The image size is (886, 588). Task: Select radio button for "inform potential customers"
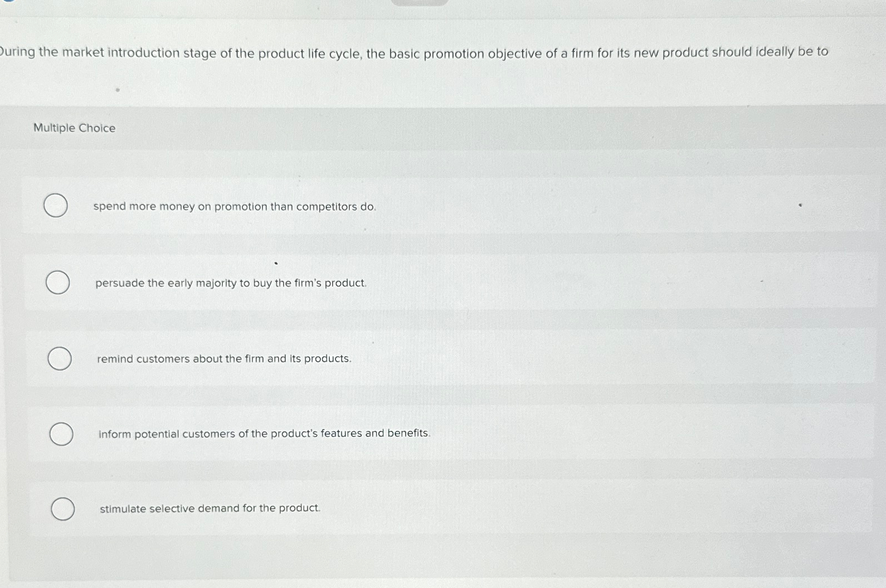[x=60, y=433]
